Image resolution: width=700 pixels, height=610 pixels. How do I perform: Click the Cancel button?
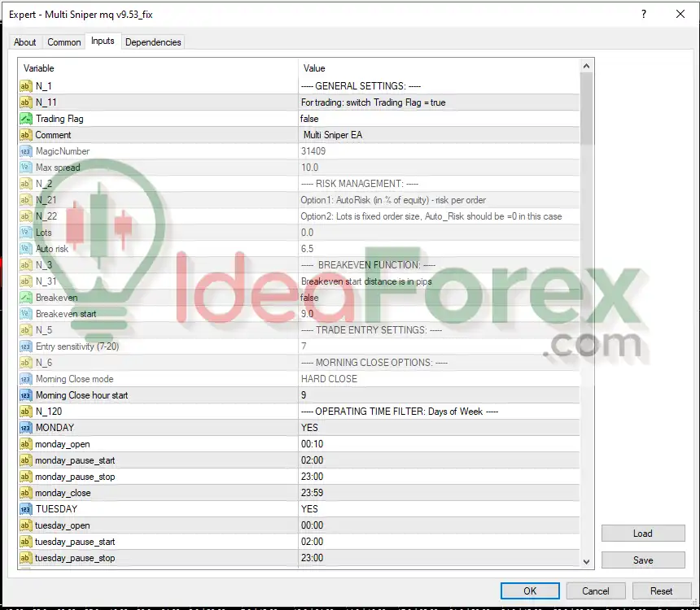(596, 590)
